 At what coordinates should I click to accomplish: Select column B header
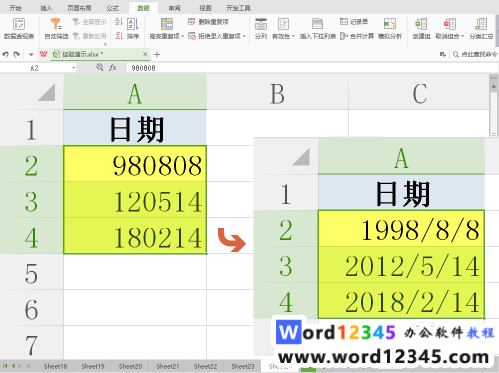(x=277, y=92)
